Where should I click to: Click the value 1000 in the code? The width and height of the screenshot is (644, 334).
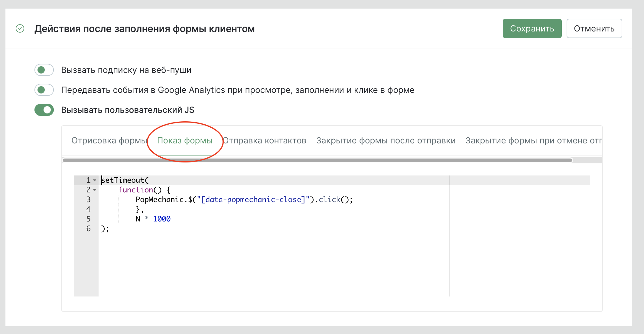coord(162,219)
